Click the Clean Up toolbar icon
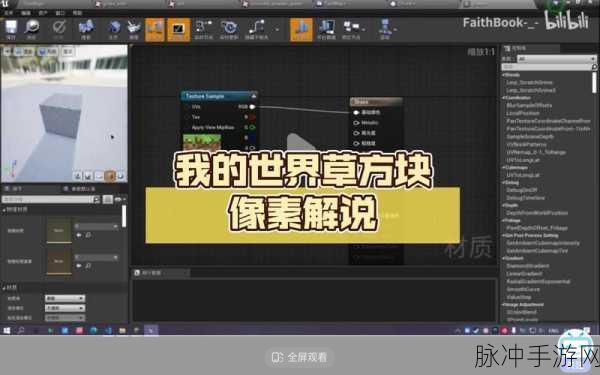 [134, 29]
